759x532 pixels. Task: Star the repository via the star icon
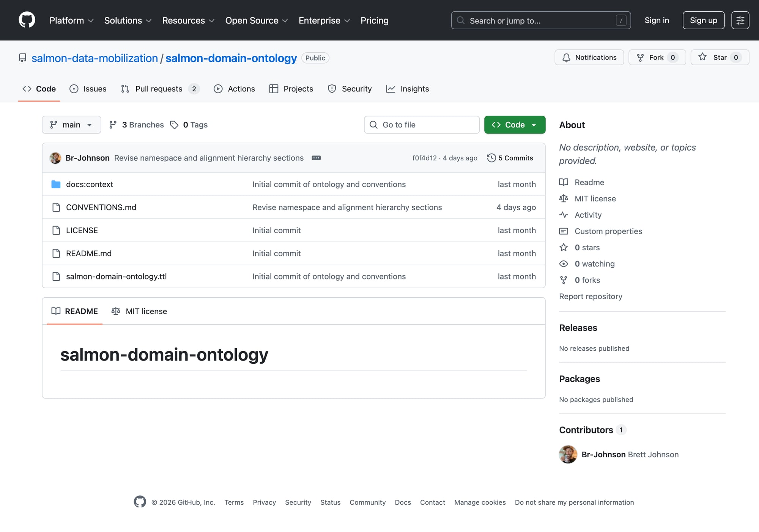pos(702,57)
